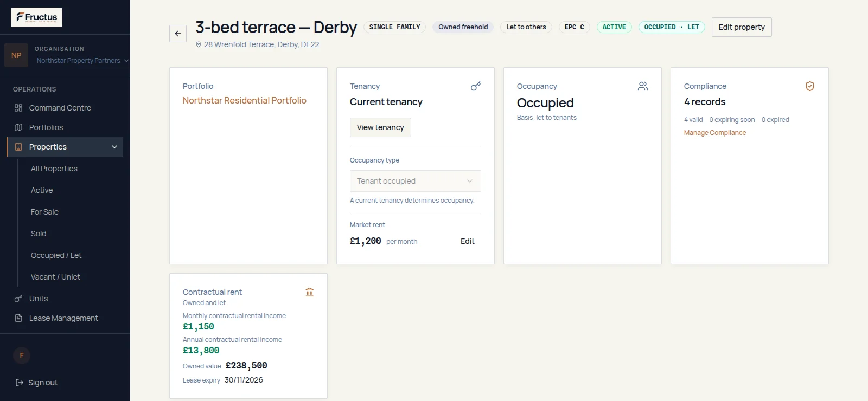
Task: Click the Fructus logo
Action: tap(36, 17)
